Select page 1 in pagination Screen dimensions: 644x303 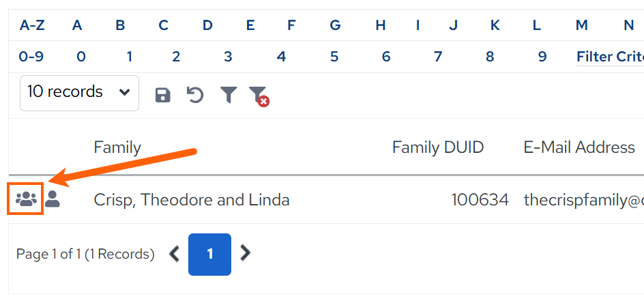(210, 255)
